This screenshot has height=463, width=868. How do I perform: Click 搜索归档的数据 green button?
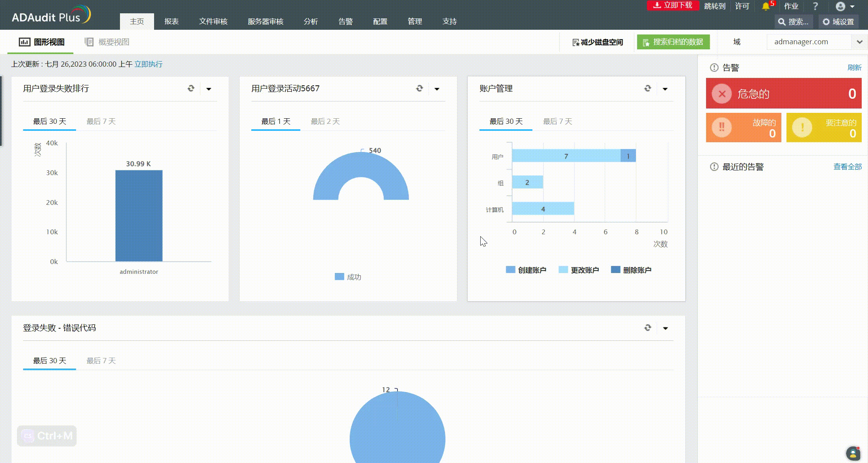pos(673,42)
